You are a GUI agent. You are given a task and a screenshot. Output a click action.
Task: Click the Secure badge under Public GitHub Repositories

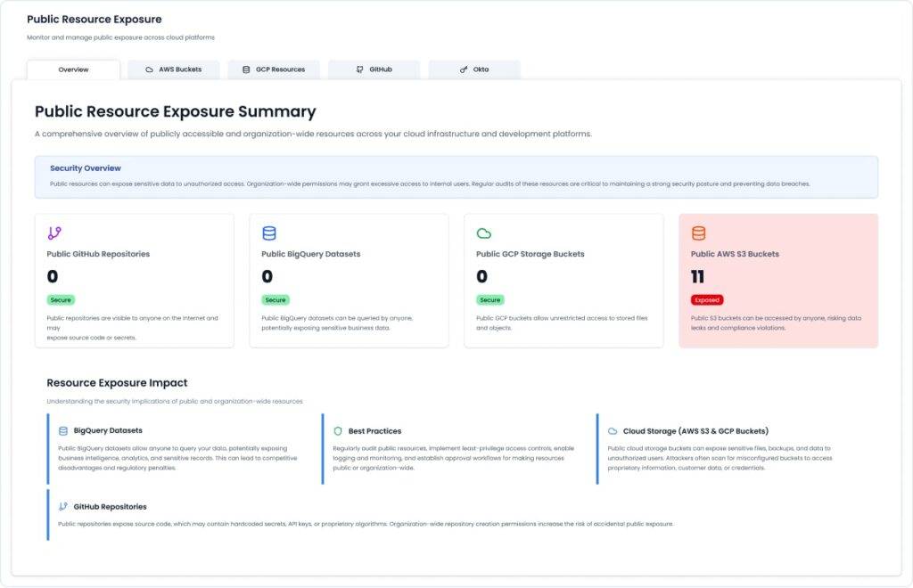(61, 300)
